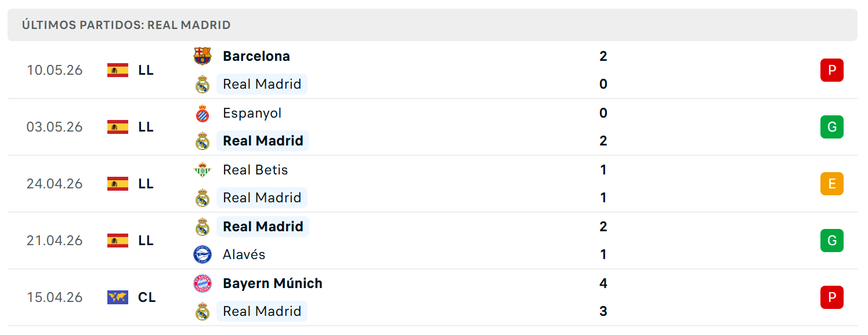Click the orange E badge for Betis match
This screenshot has height=335, width=868.
[831, 184]
